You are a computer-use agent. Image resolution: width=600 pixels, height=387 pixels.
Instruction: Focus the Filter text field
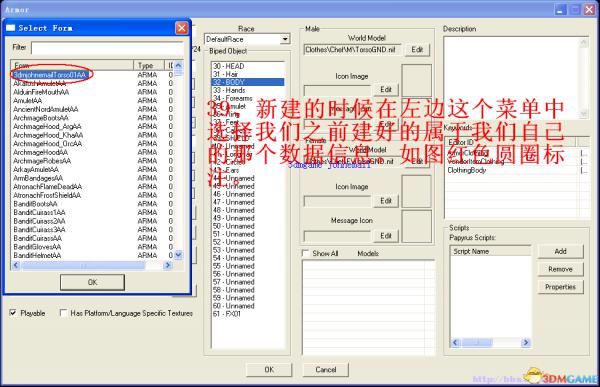point(108,48)
